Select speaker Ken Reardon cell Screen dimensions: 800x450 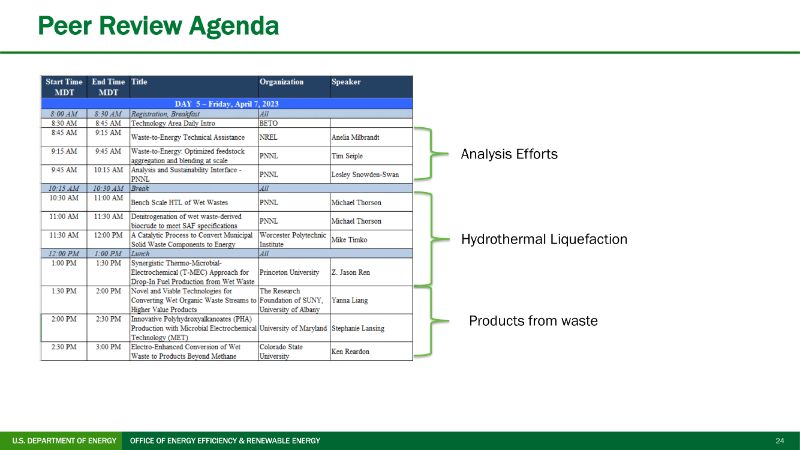point(352,352)
